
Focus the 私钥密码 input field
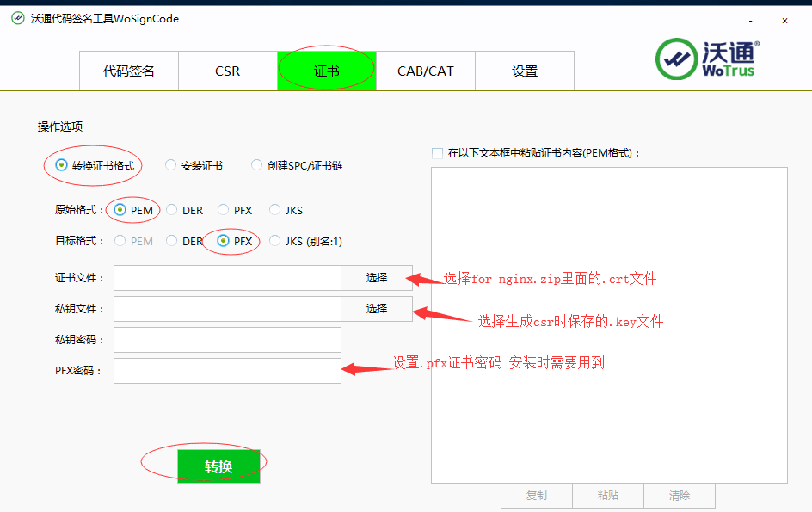[x=227, y=340]
